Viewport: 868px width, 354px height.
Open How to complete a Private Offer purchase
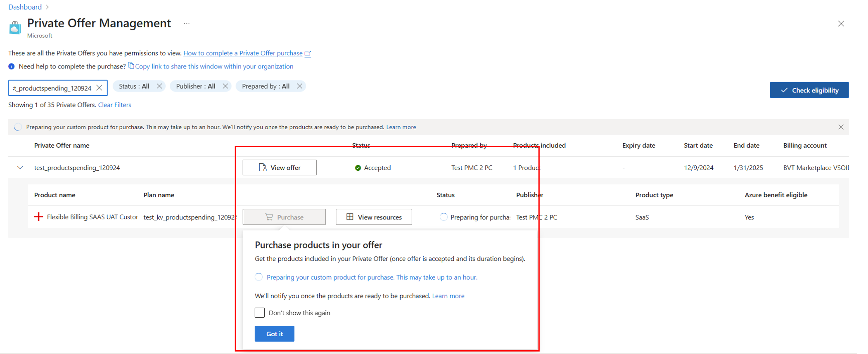[x=243, y=53]
